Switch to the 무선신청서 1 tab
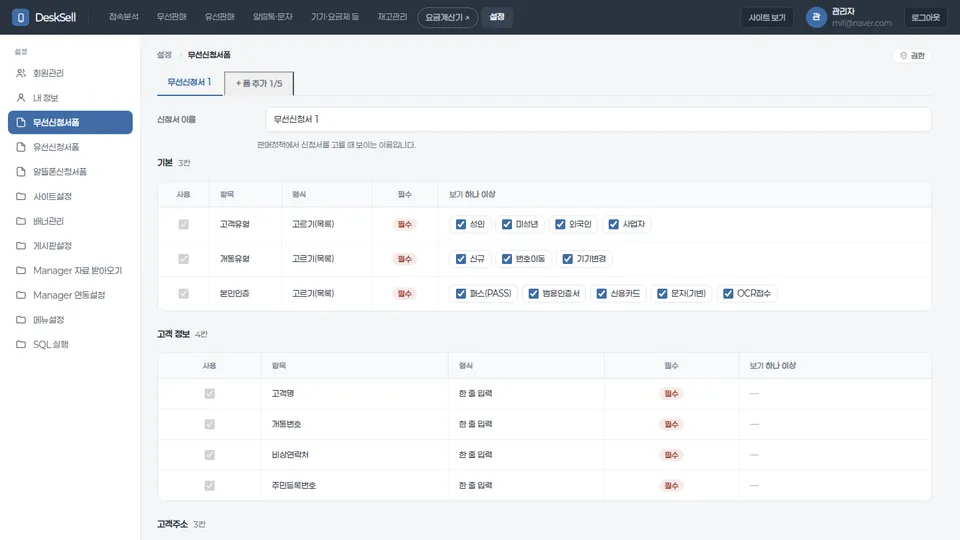 tap(189, 82)
